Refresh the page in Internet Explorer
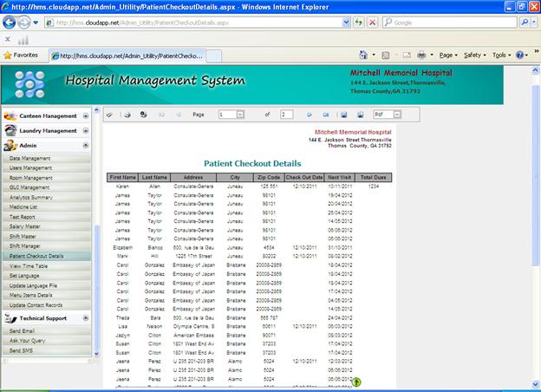 coord(358,23)
